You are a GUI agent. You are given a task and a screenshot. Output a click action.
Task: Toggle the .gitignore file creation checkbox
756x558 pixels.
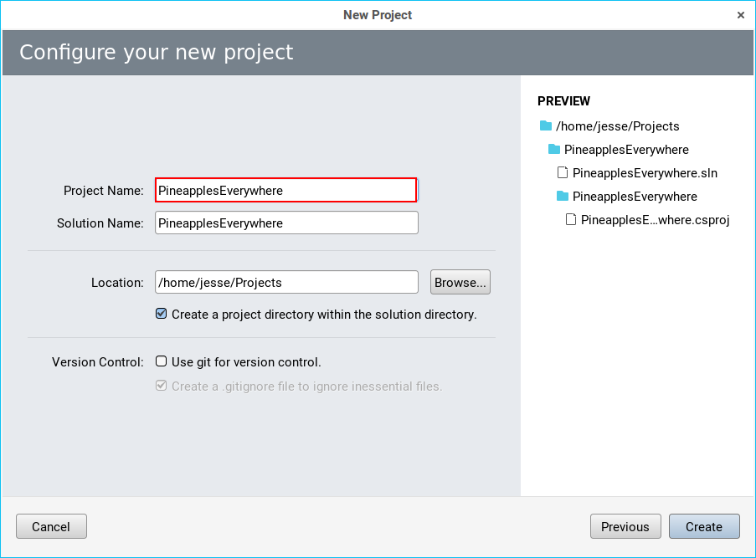(x=162, y=387)
